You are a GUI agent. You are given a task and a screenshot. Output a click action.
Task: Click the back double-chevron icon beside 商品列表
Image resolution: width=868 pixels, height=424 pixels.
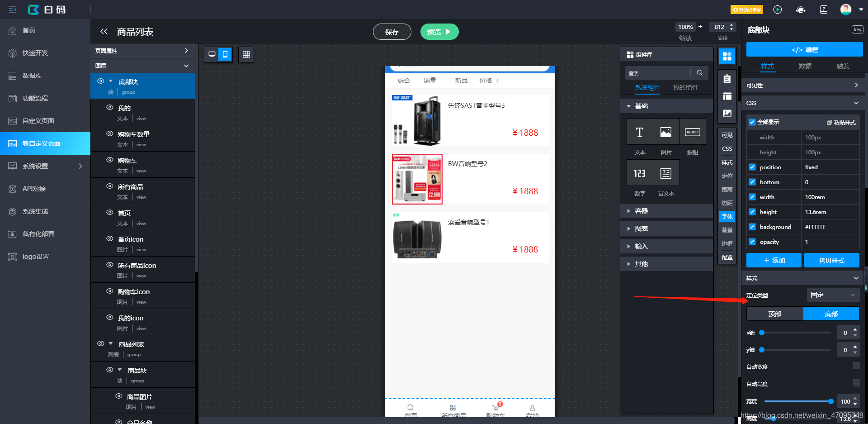coord(104,31)
